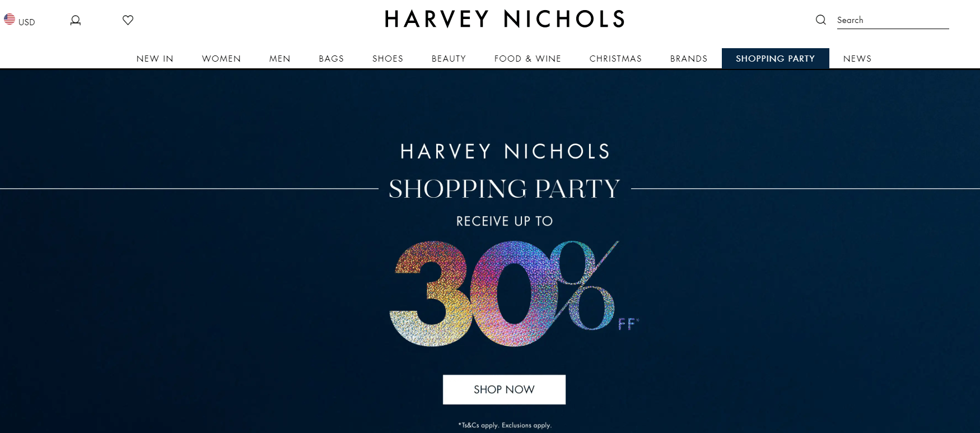Screen dimensions: 980x433
Task: Open the News menu item
Action: 857,59
